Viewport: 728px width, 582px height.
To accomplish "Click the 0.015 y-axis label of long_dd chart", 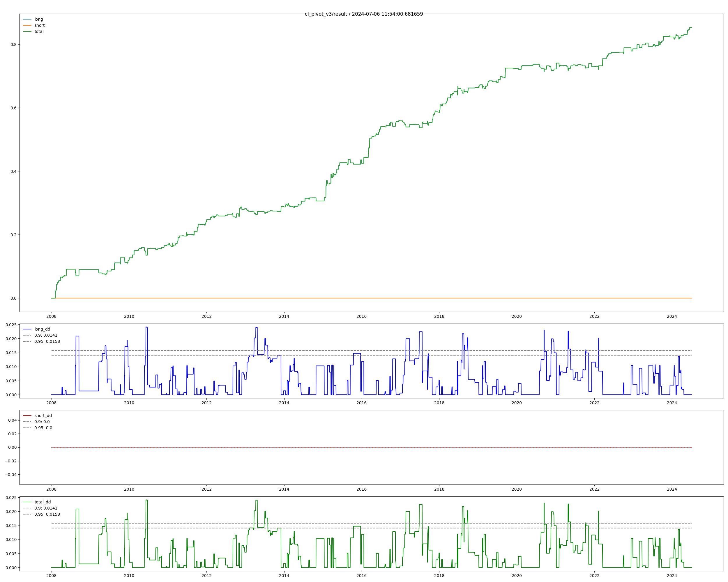I will point(11,353).
